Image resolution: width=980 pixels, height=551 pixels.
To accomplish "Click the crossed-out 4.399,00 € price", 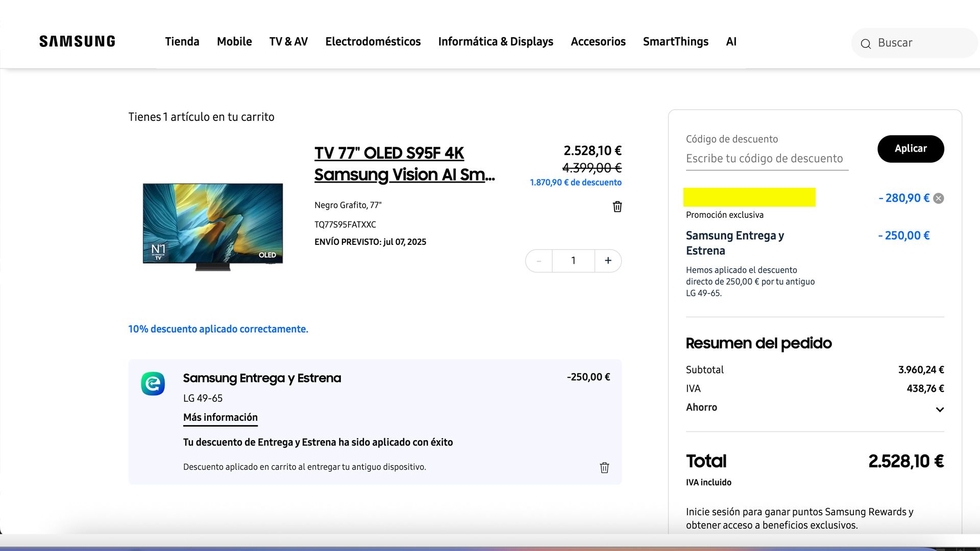I will point(592,168).
